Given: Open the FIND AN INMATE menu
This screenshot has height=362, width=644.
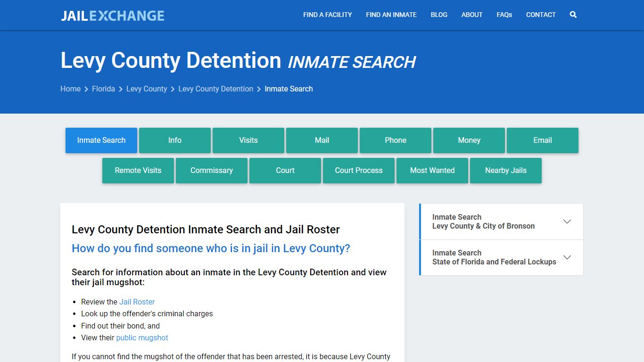Looking at the screenshot, I should tap(391, 15).
